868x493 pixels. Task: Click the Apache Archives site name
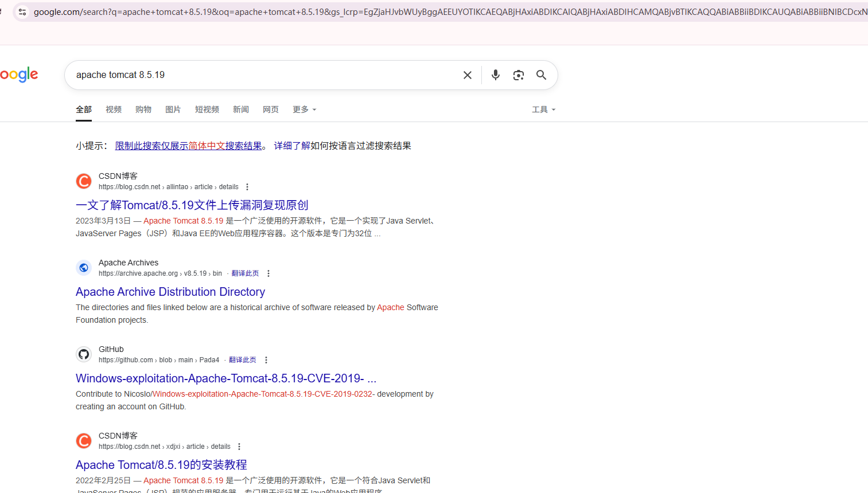point(129,263)
